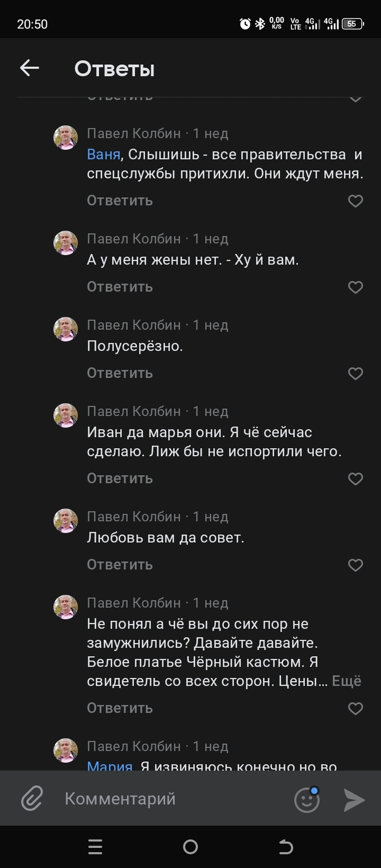Viewport: 381px width, 868px height.
Task: Open avatar of the "Полусерёзно." comment author
Action: click(x=65, y=329)
